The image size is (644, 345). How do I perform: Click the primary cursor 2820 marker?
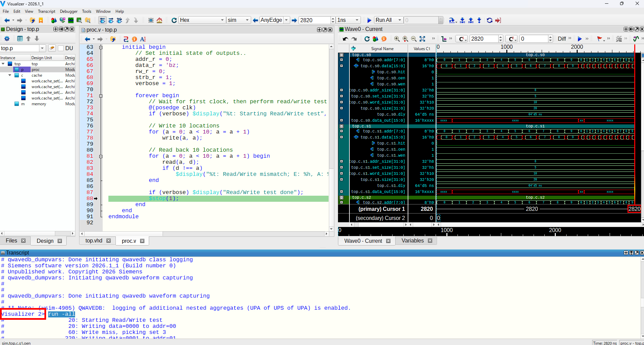pyautogui.click(x=634, y=209)
